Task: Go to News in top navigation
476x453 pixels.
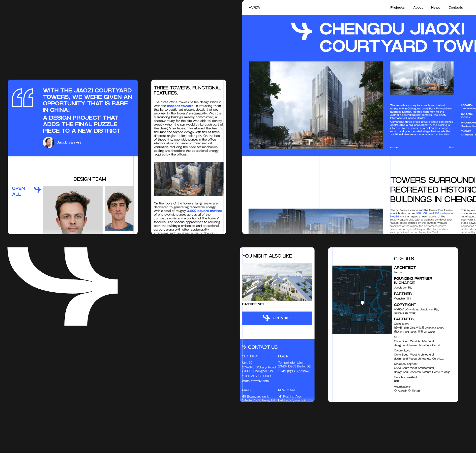Action: point(435,7)
